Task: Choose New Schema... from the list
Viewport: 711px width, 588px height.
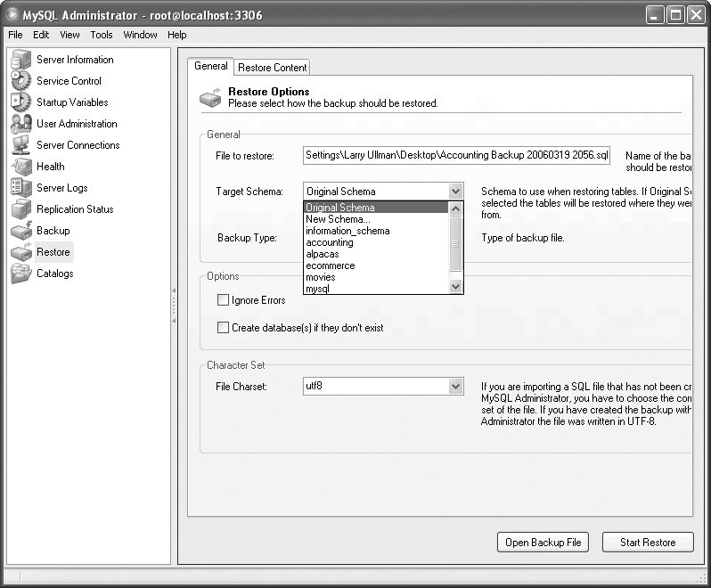Action: pos(375,219)
